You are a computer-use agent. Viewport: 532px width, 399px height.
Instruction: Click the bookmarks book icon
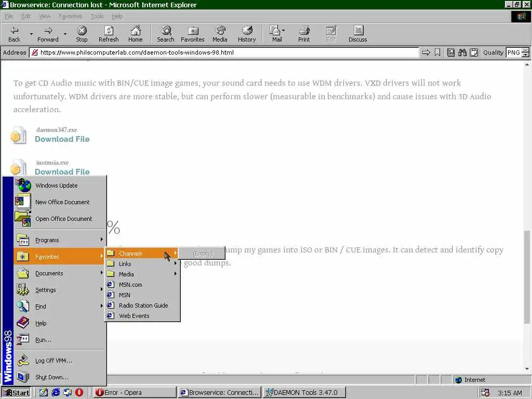[450, 52]
